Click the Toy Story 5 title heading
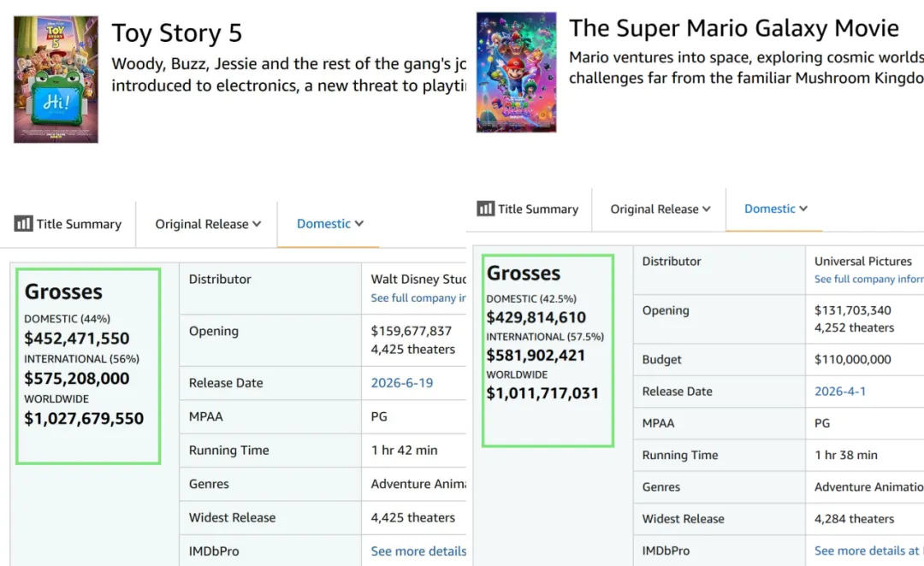This screenshot has height=566, width=924. [x=177, y=33]
